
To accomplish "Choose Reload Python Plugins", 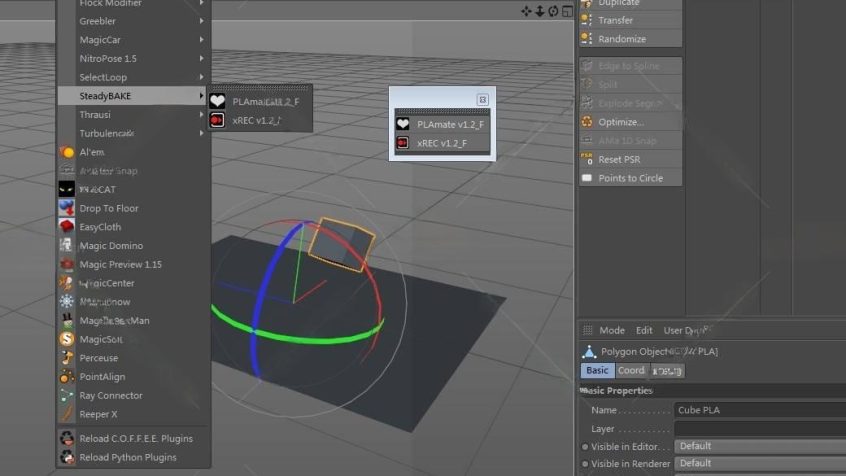I will [128, 457].
